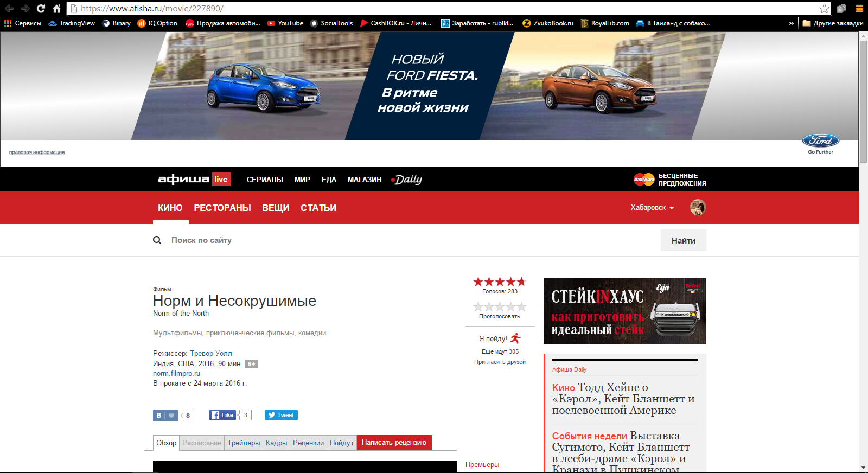Share via the VK 'B' button
Viewport: 868px width, 473px height.
pyautogui.click(x=165, y=416)
